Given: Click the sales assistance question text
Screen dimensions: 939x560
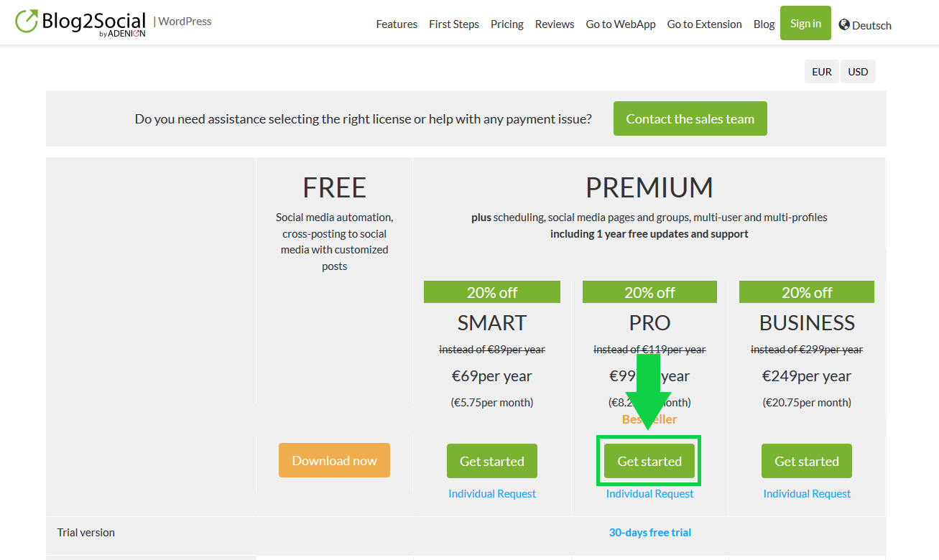Looking at the screenshot, I should 364,118.
